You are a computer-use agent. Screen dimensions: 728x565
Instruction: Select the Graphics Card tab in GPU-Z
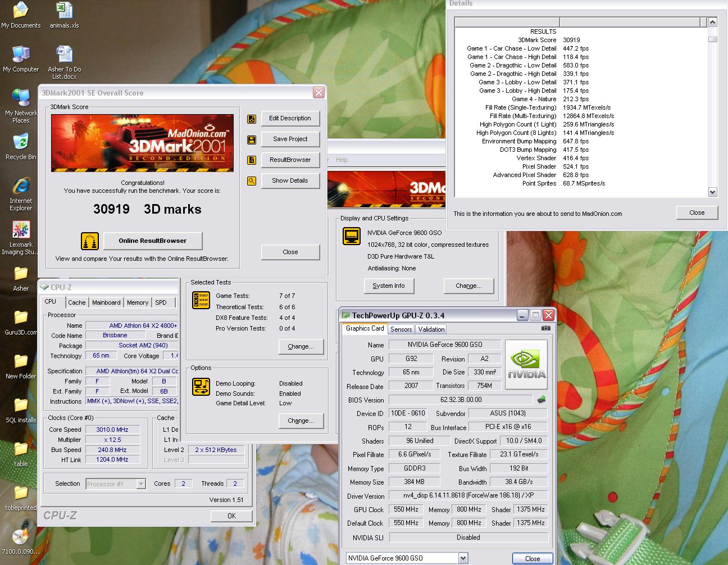point(365,328)
